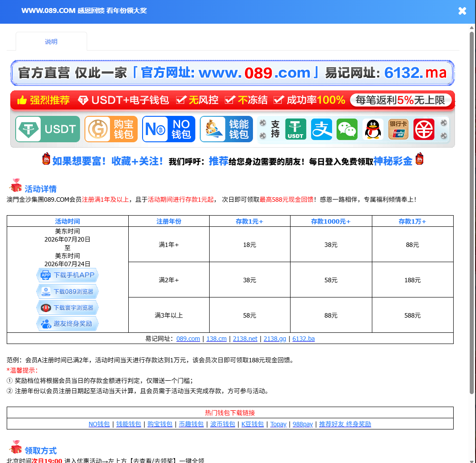This screenshot has width=476, height=463.
Task: Open the 2138.net link
Action: [245, 339]
